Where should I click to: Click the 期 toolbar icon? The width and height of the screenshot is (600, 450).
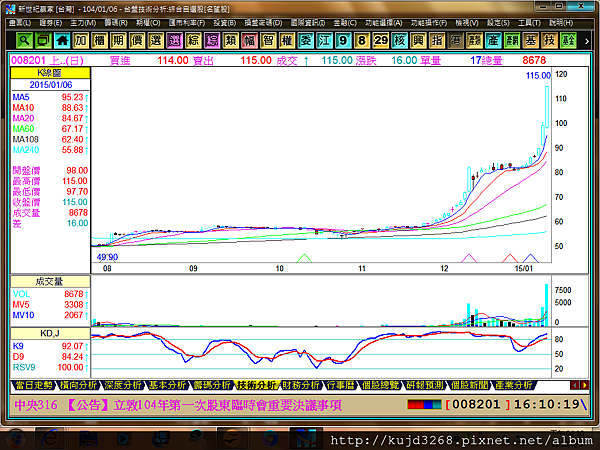(118, 41)
